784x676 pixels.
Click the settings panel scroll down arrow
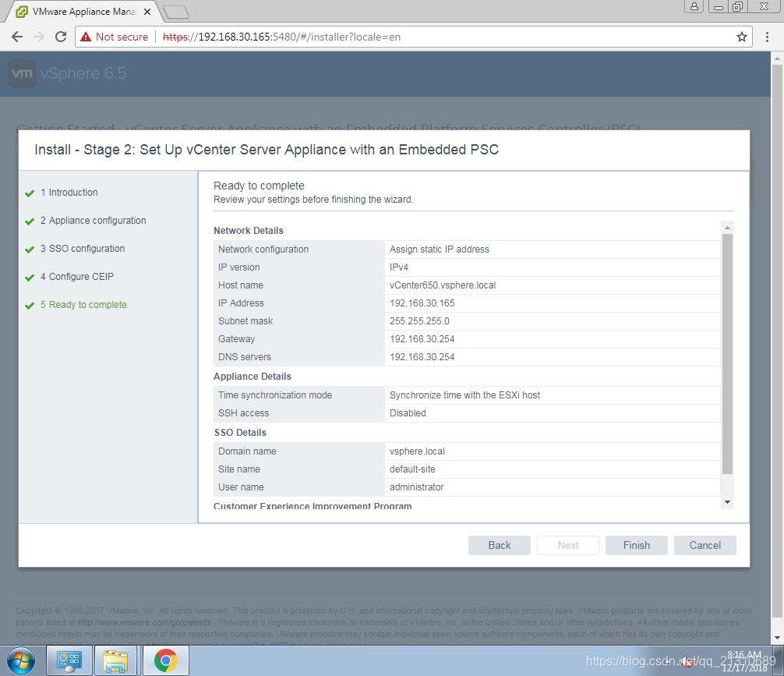point(728,502)
